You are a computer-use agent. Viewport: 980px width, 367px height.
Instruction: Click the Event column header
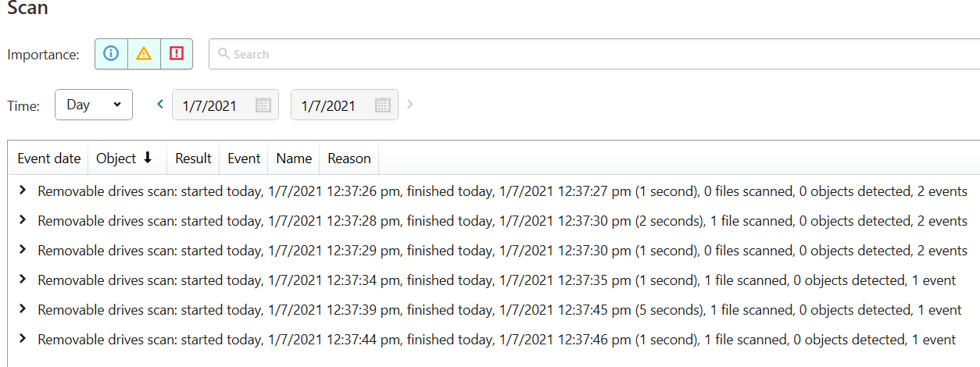[x=244, y=159]
